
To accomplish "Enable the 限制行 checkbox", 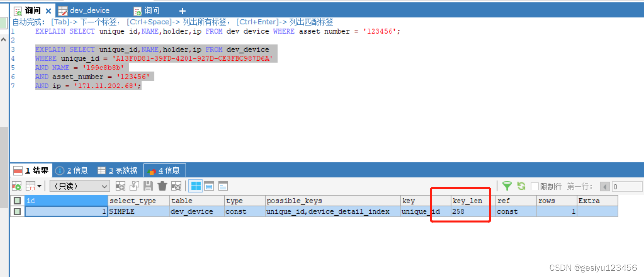I will click(535, 186).
